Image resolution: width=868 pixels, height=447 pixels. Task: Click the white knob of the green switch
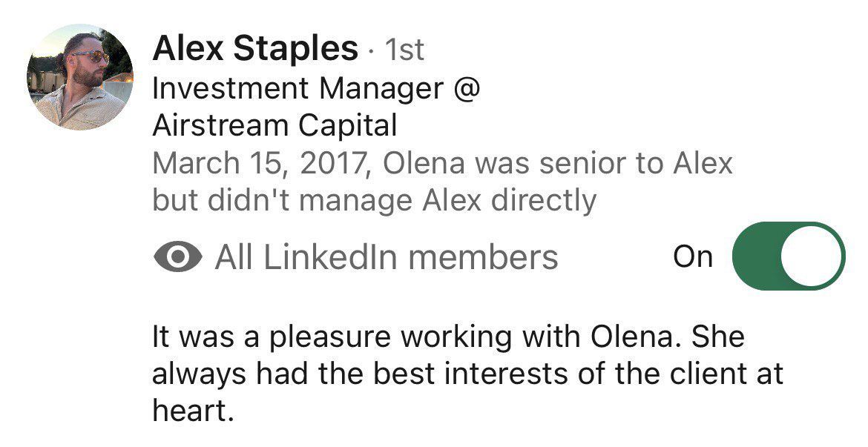[813, 256]
